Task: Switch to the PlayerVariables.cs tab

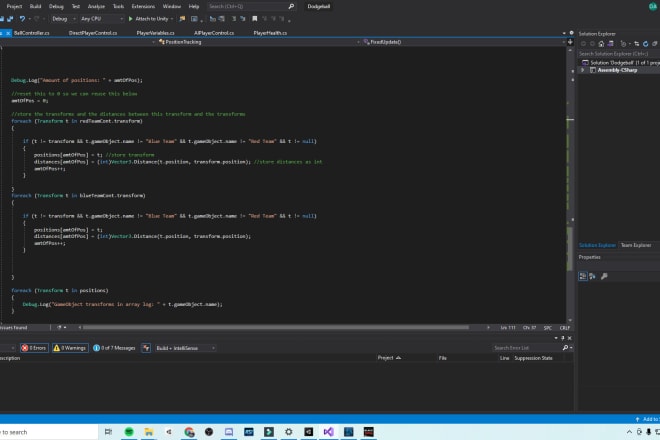Action: pos(155,33)
